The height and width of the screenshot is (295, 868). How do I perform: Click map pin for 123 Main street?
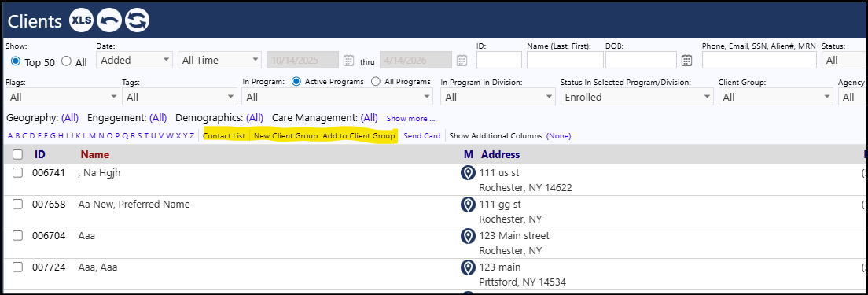468,236
